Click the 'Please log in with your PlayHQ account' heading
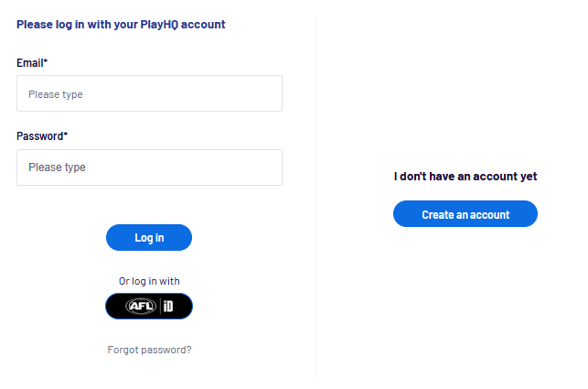 click(121, 25)
